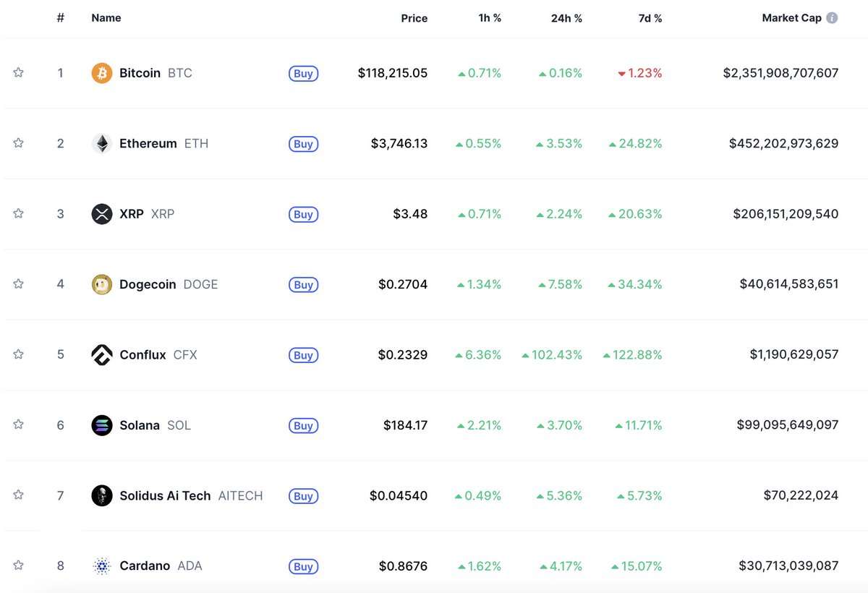868x593 pixels.
Task: Toggle the XRP watchlist star
Action: click(19, 213)
